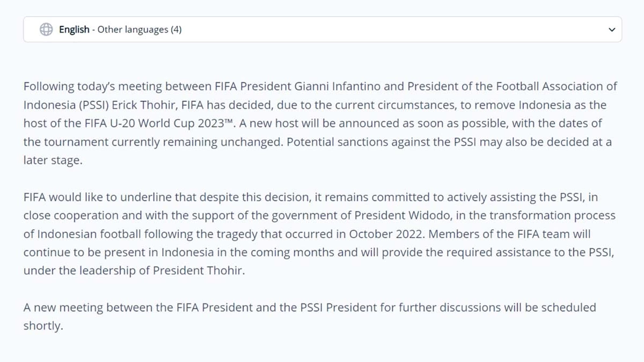Click the final paragraph about a new meeting
Image resolution: width=644 pixels, height=362 pixels.
tap(310, 316)
